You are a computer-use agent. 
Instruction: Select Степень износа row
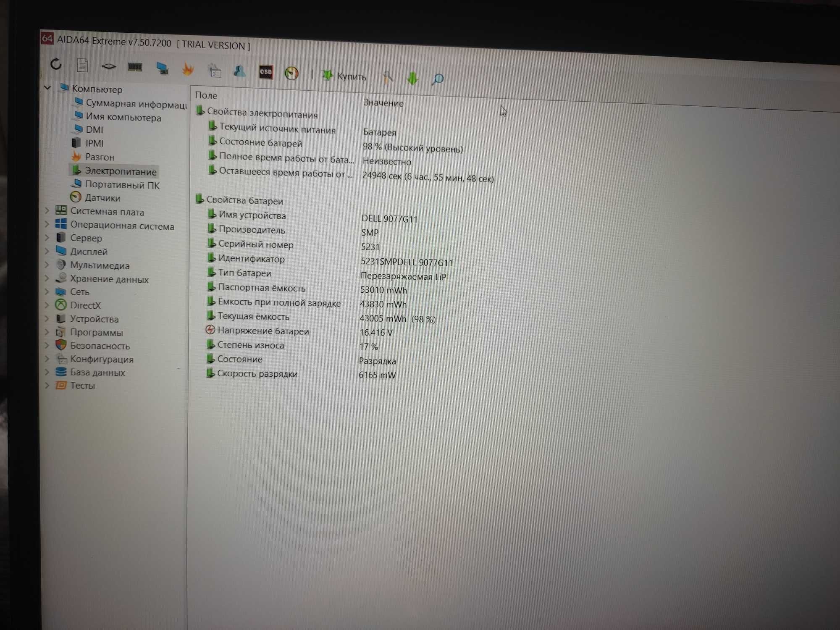pyautogui.click(x=292, y=346)
